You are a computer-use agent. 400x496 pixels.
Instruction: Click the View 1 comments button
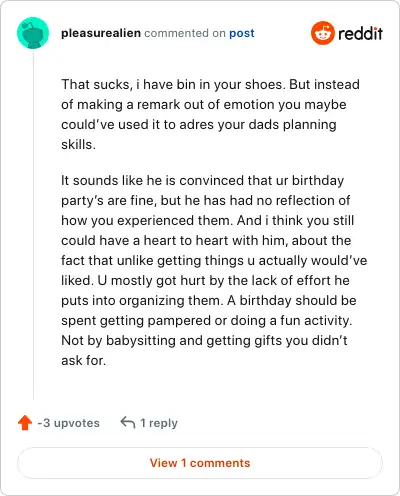(x=200, y=463)
